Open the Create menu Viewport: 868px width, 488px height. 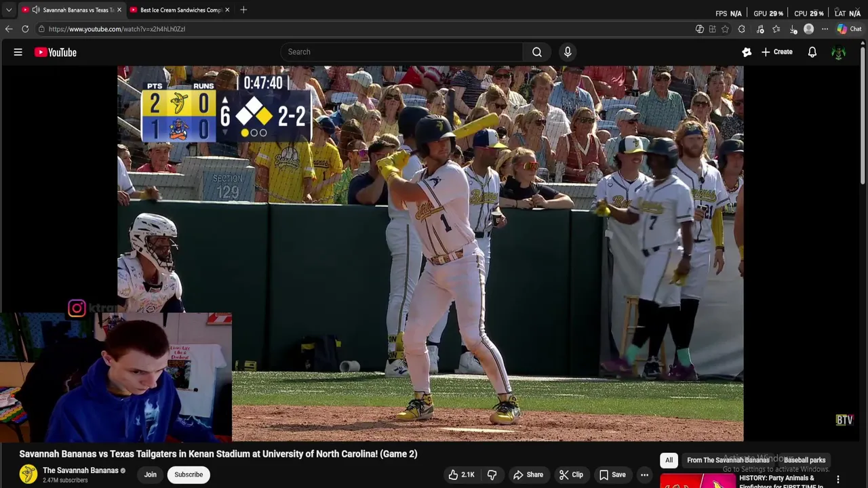(777, 52)
